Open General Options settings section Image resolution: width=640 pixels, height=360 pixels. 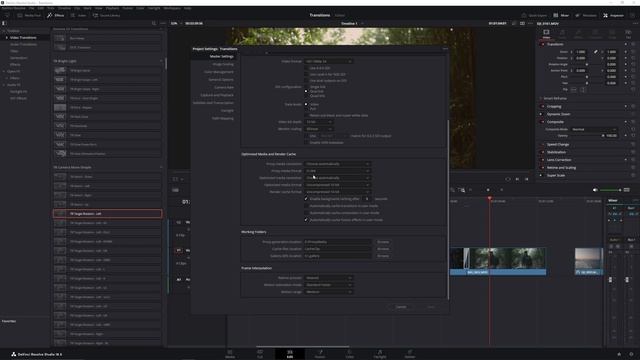[x=221, y=80]
